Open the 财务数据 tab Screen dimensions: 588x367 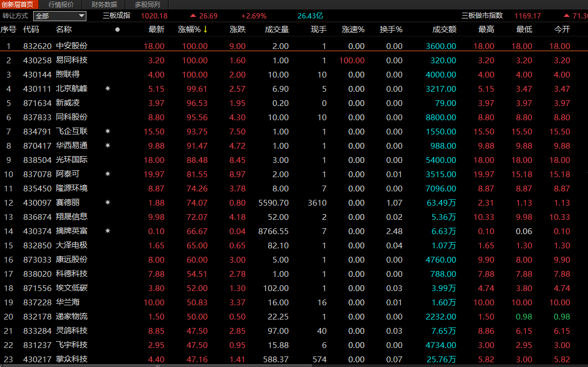coord(104,4)
